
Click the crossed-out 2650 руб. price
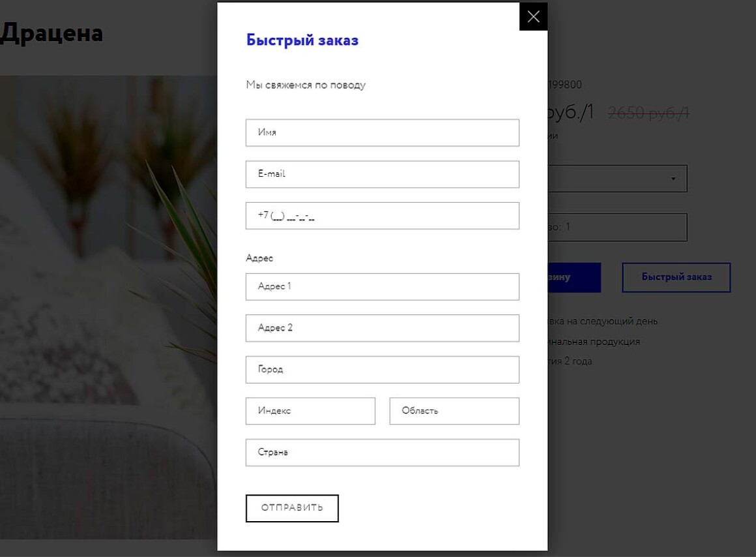tap(648, 113)
